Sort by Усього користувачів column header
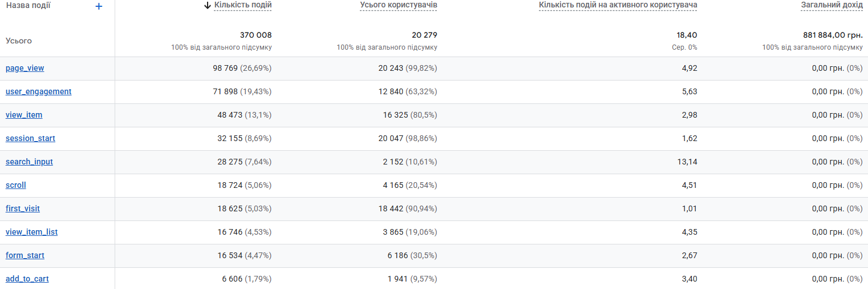 (x=399, y=6)
